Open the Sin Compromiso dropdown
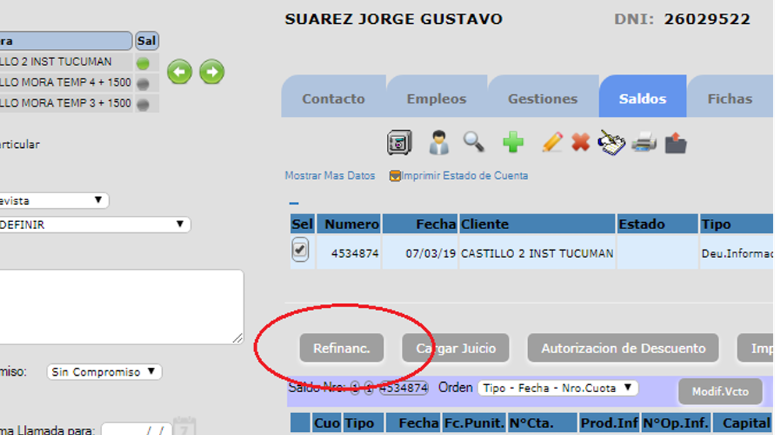Image resolution: width=775 pixels, height=435 pixels. 104,372
